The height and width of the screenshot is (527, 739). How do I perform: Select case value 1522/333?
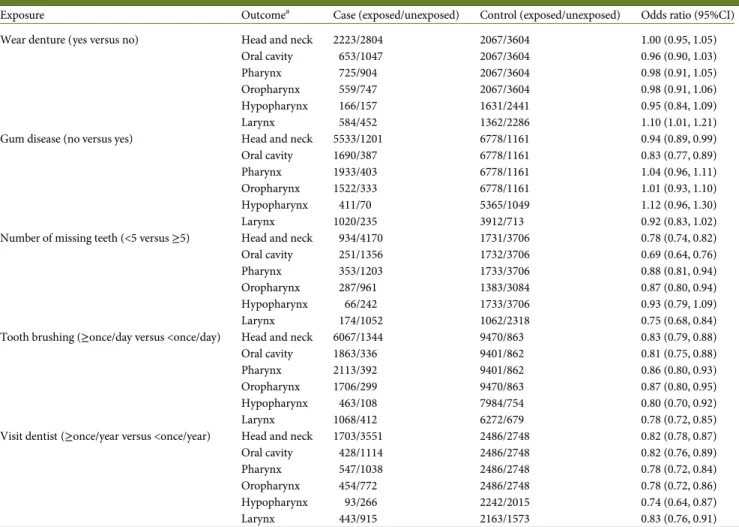[355, 189]
